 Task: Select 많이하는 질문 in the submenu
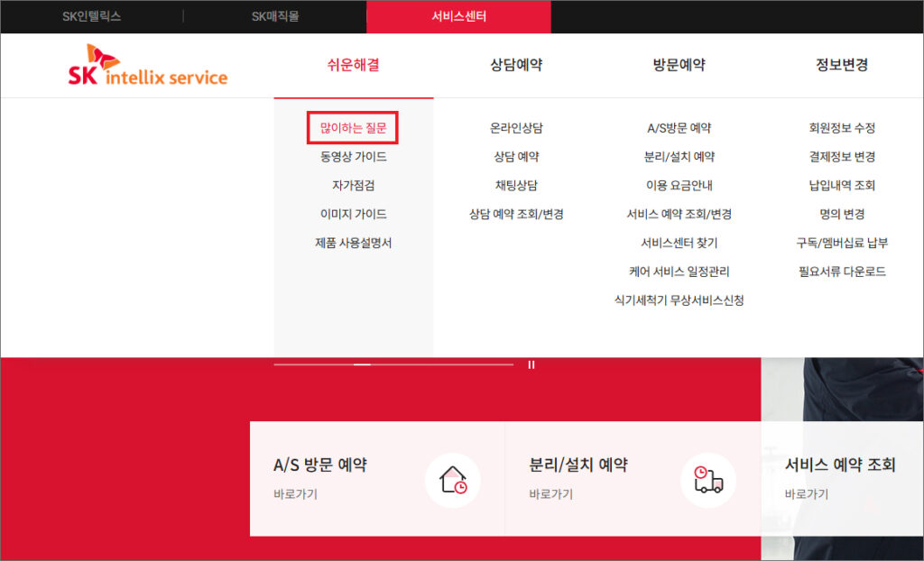353,128
